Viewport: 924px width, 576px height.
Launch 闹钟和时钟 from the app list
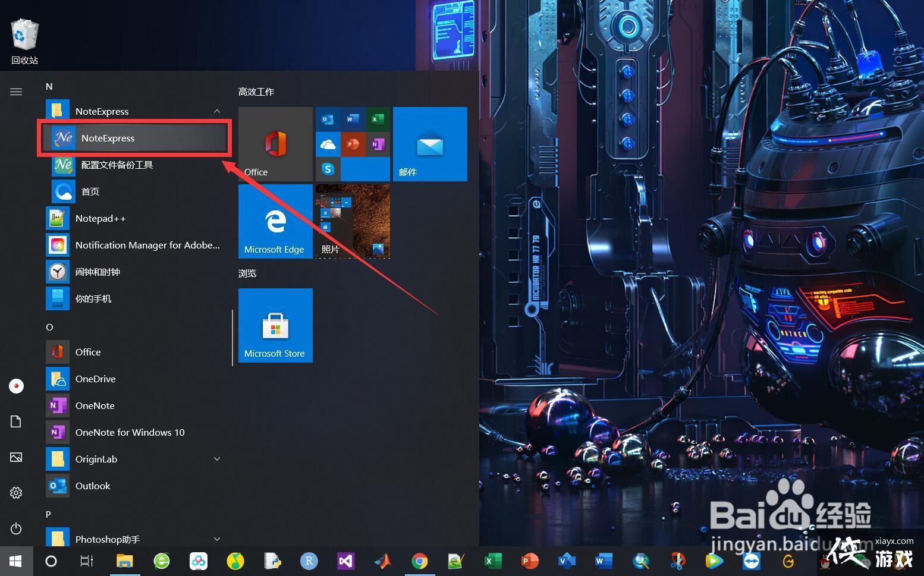(134, 272)
